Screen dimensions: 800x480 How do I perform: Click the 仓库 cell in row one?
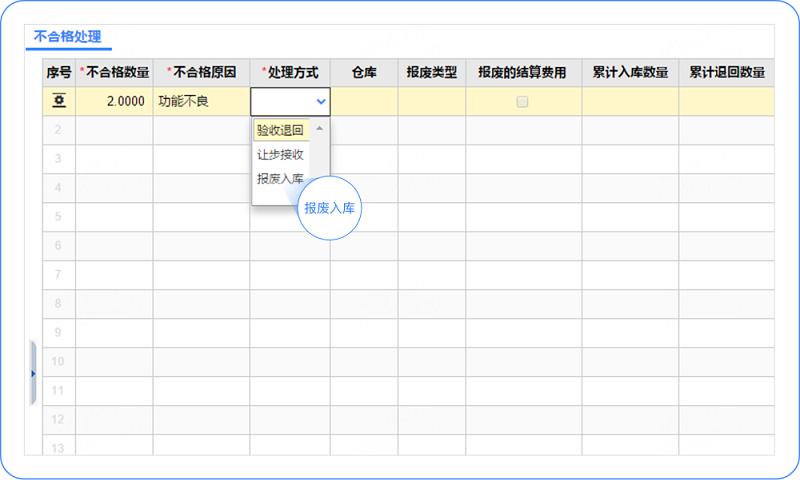pos(364,102)
